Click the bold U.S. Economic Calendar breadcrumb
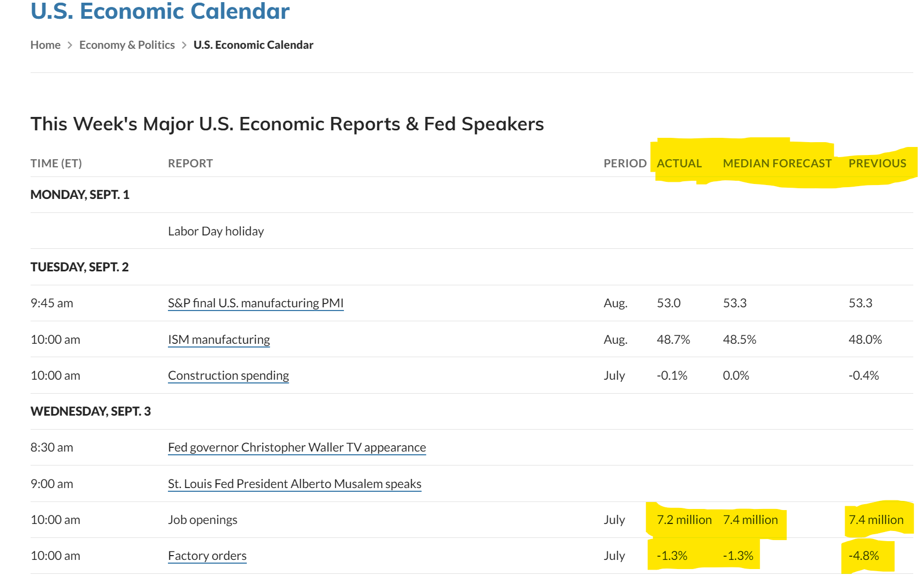This screenshot has width=924, height=576. 253,45
